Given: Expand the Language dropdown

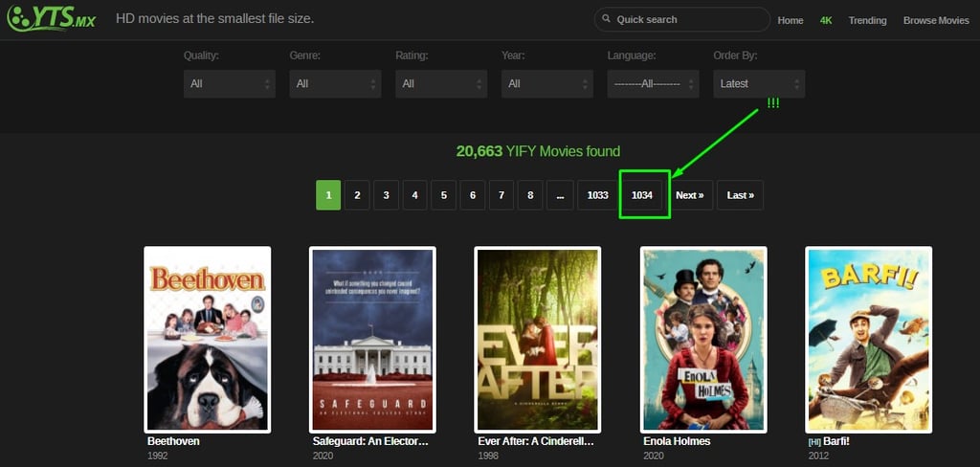Looking at the screenshot, I should (653, 84).
